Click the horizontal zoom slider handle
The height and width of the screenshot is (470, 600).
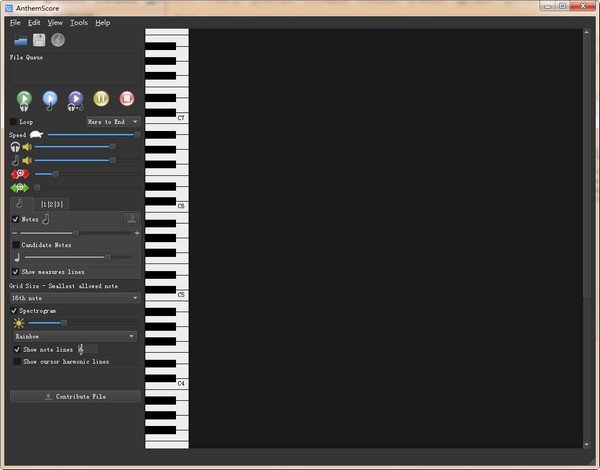[37, 188]
